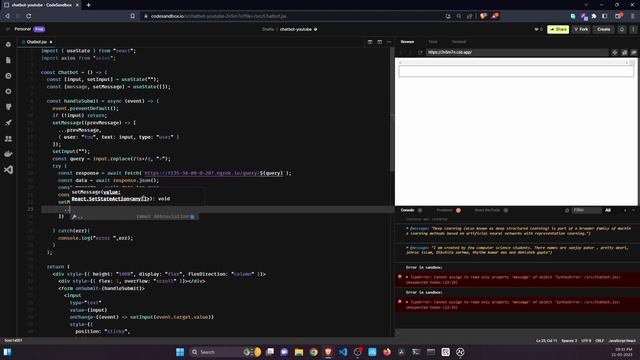
Task: Open the editor more options icon
Action: click(x=389, y=42)
